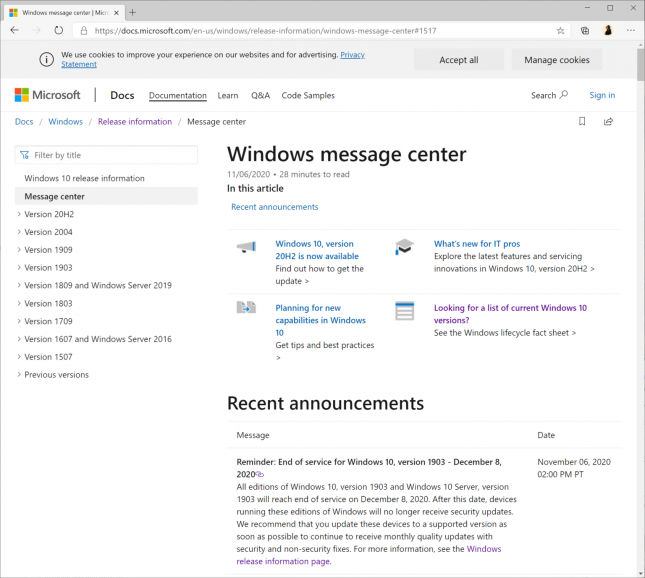Open the Documentation menu item
The height and width of the screenshot is (578, 645).
coord(178,95)
